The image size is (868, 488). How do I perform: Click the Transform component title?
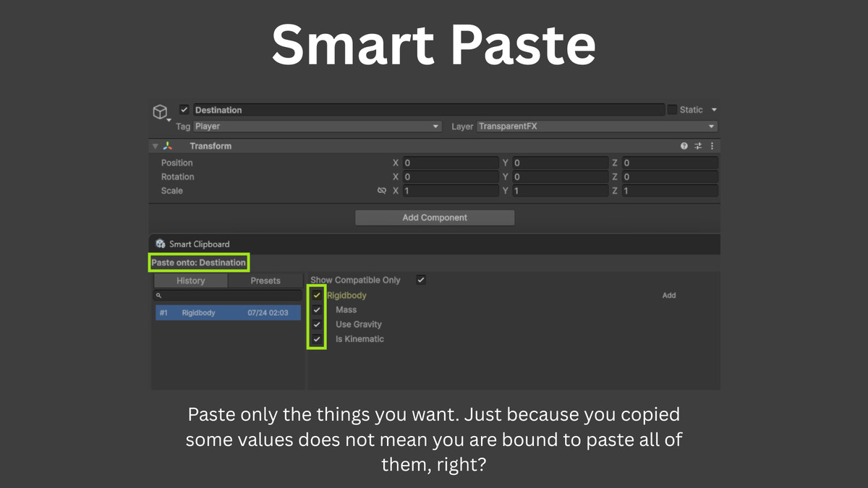[x=210, y=146]
